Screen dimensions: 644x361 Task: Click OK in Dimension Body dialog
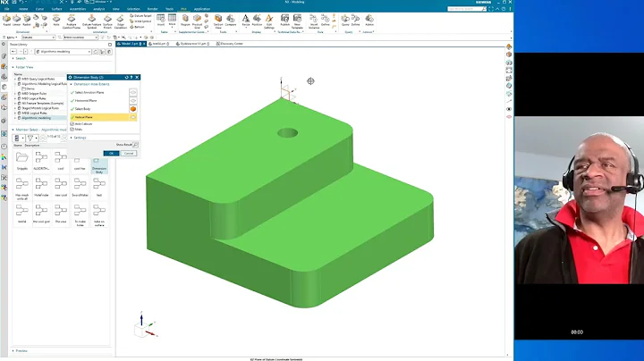111,154
